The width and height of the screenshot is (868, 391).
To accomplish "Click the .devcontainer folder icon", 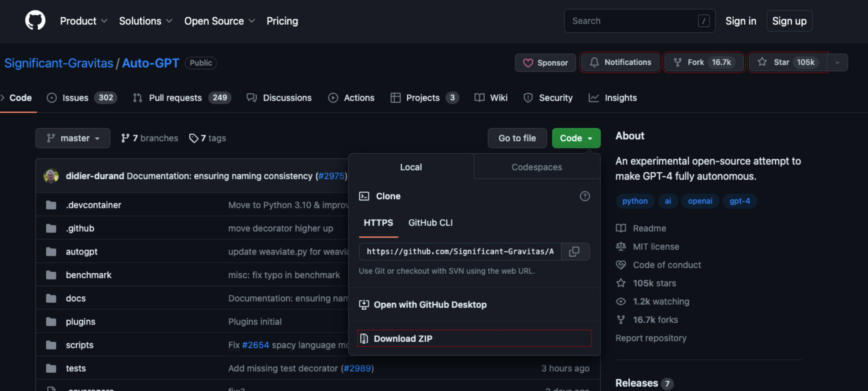I will click(51, 205).
